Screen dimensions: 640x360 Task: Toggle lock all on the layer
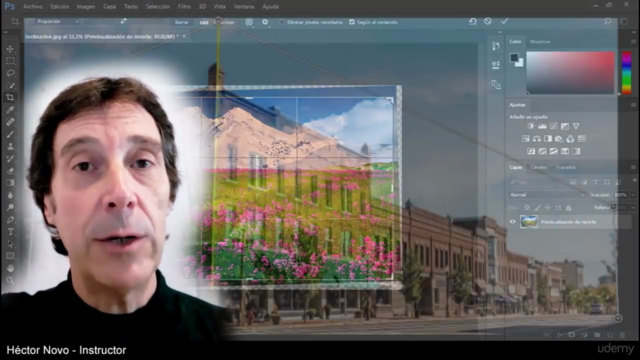tap(568, 208)
